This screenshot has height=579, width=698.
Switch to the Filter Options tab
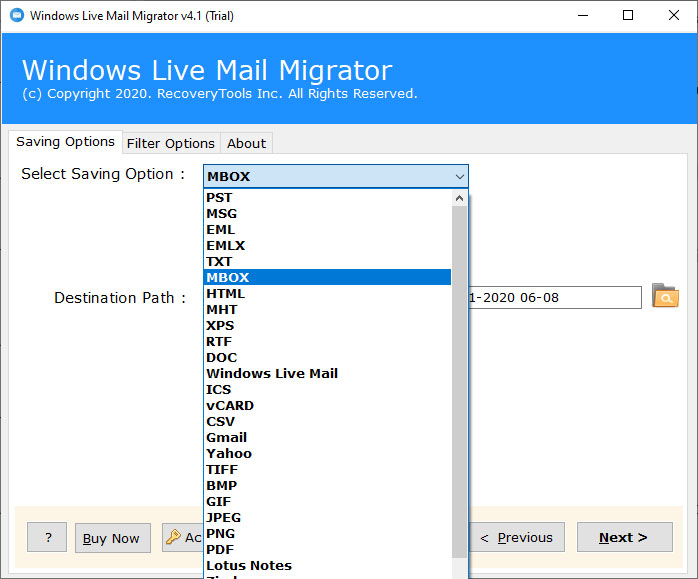pos(171,143)
